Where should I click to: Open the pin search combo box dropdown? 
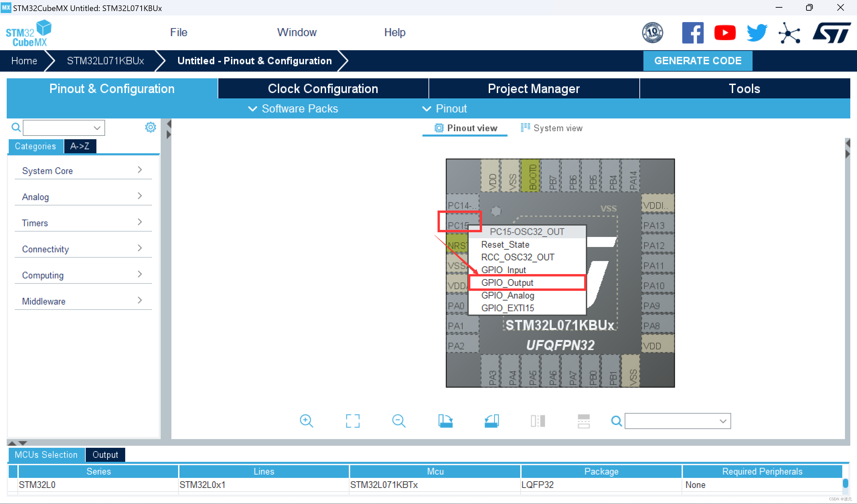pos(723,421)
